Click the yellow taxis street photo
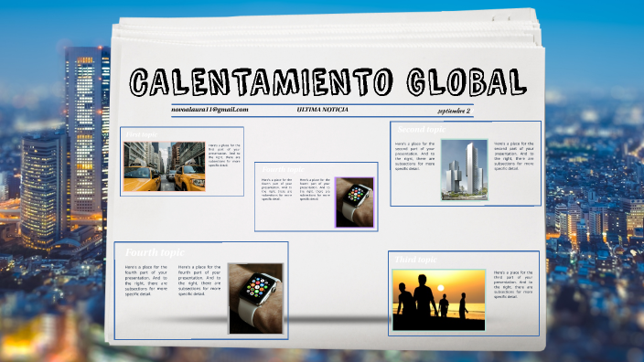Image resolution: width=644 pixels, height=362 pixels. pyautogui.click(x=165, y=166)
